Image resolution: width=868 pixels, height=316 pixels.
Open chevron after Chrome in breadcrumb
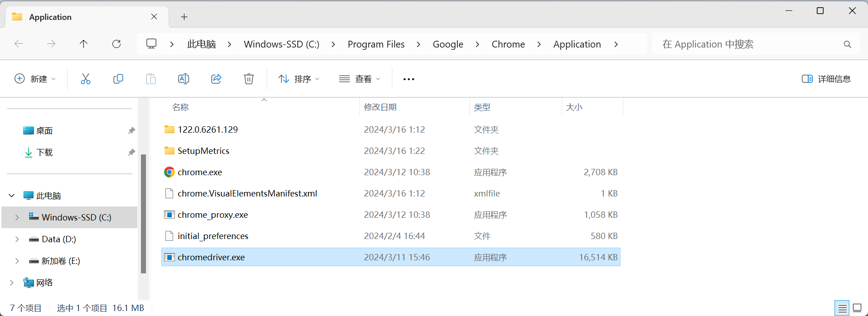coord(539,44)
